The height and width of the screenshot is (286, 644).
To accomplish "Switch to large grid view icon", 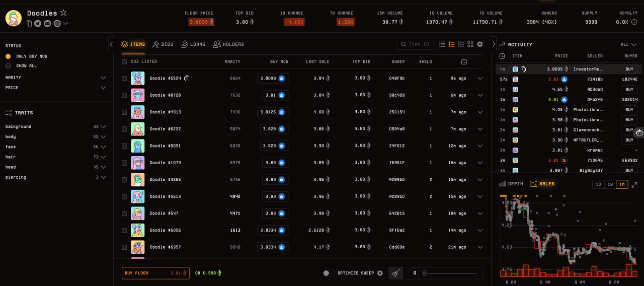I will point(470,44).
